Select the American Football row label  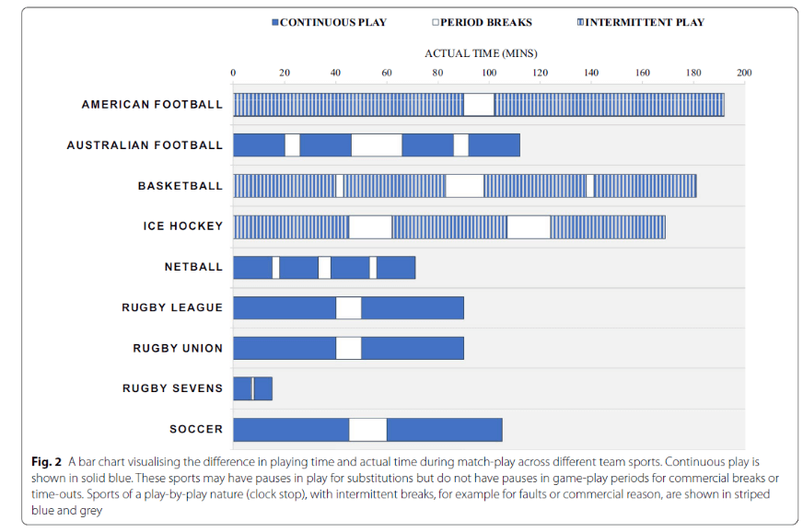[152, 105]
